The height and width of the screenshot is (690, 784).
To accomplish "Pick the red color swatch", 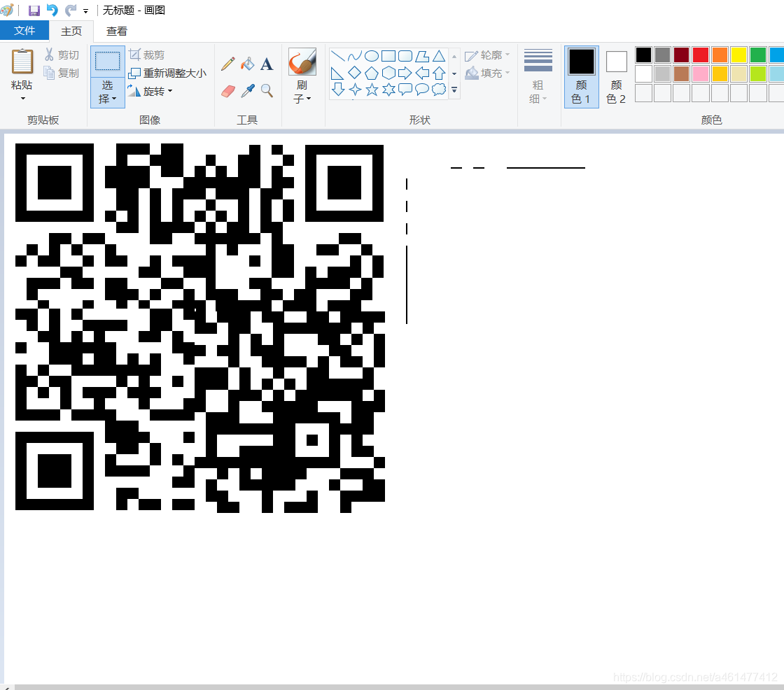I will (701, 55).
